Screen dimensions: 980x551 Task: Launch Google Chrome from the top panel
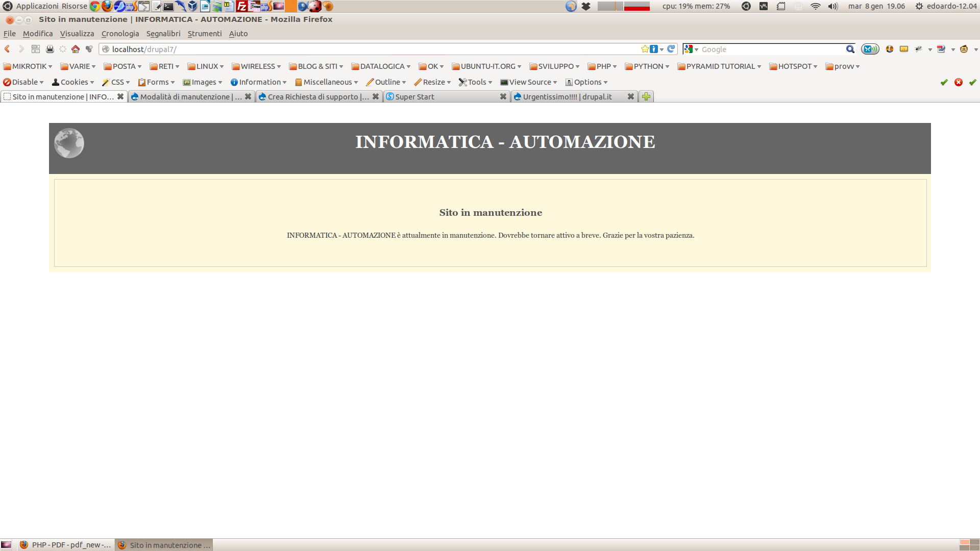95,6
